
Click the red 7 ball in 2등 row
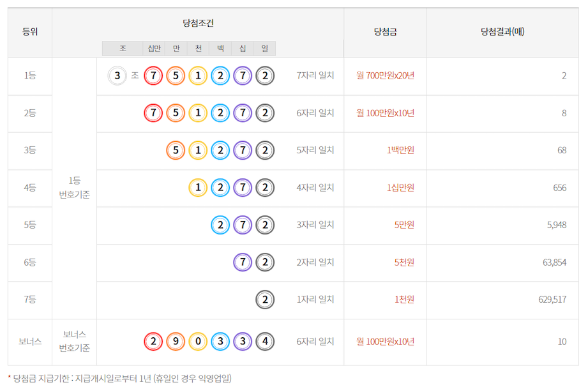(153, 113)
